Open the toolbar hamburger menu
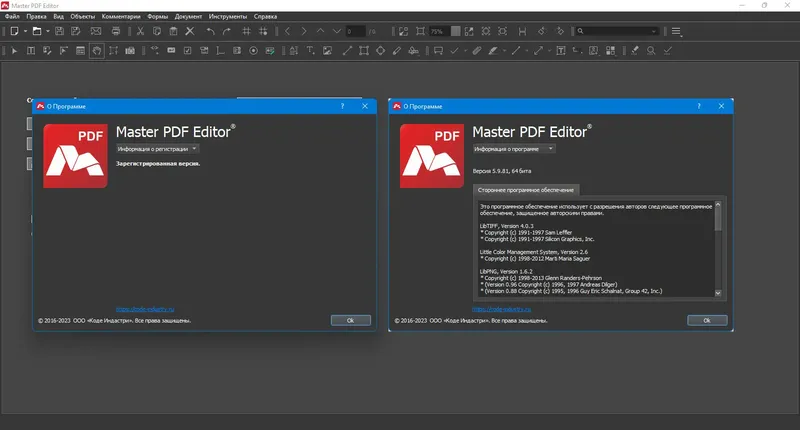Image resolution: width=800 pixels, height=430 pixels. 677,31
